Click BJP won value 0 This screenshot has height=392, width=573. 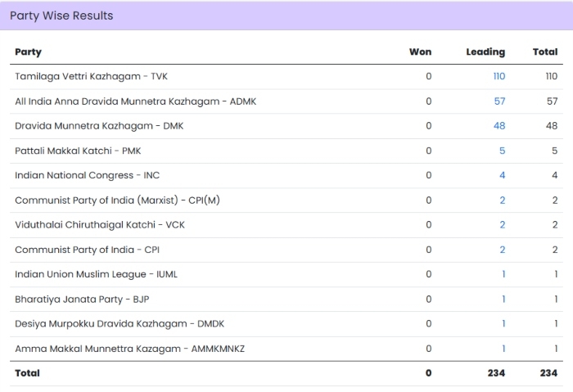point(429,300)
